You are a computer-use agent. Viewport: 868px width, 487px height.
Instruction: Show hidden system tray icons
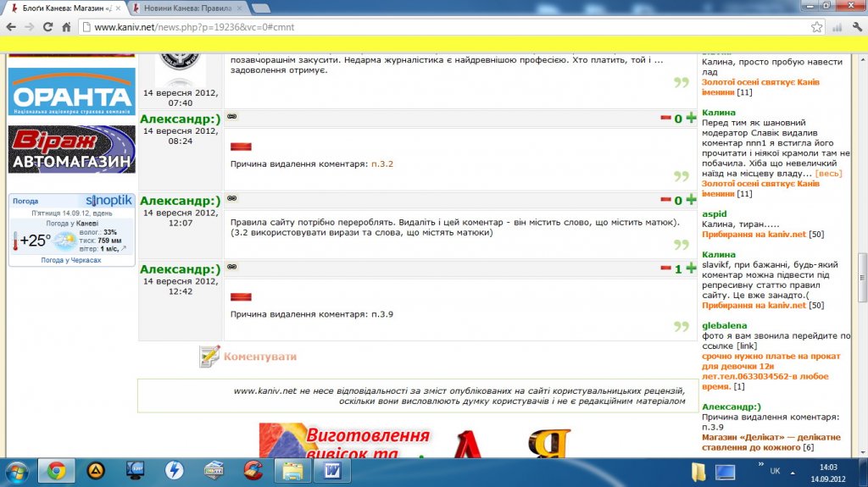[x=793, y=473]
